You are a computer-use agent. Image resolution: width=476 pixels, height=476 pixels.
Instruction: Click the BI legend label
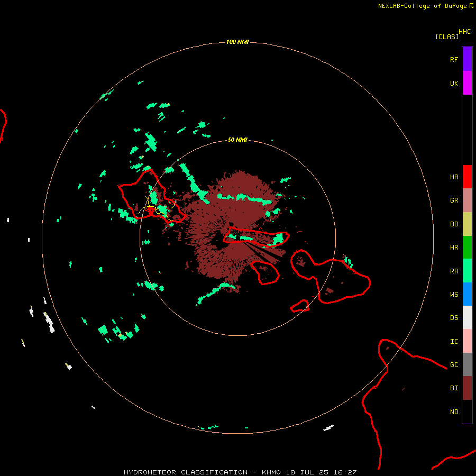[454, 388]
